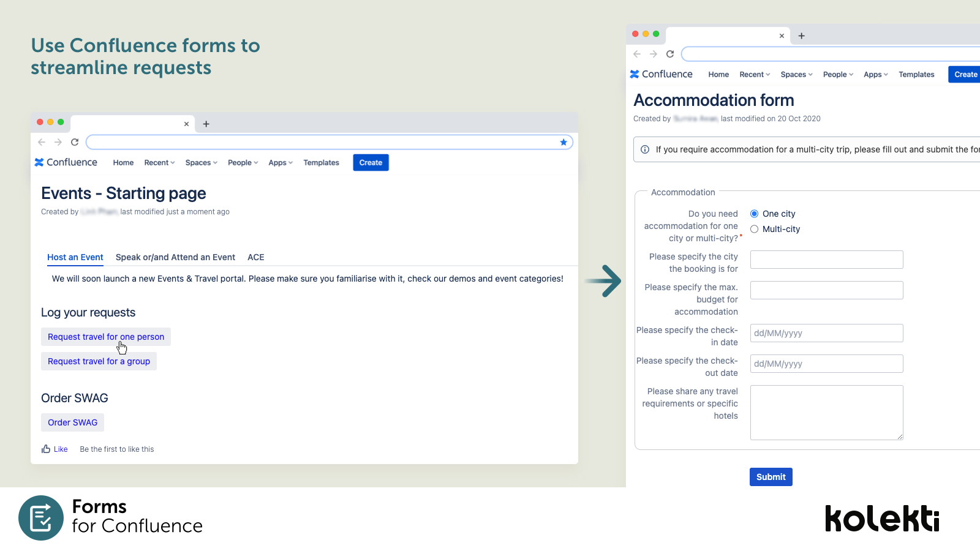Image resolution: width=980 pixels, height=551 pixels.
Task: Click Create button in Events window
Action: (x=371, y=163)
